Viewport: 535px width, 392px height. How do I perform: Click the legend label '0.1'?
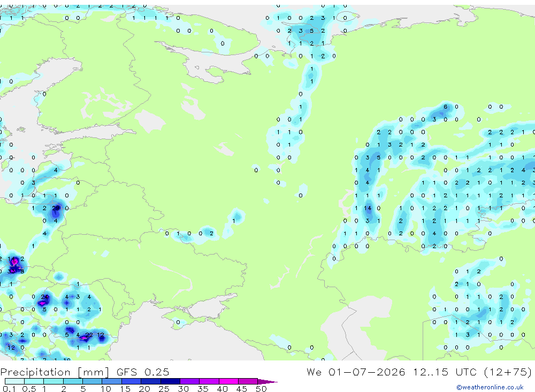(9, 389)
